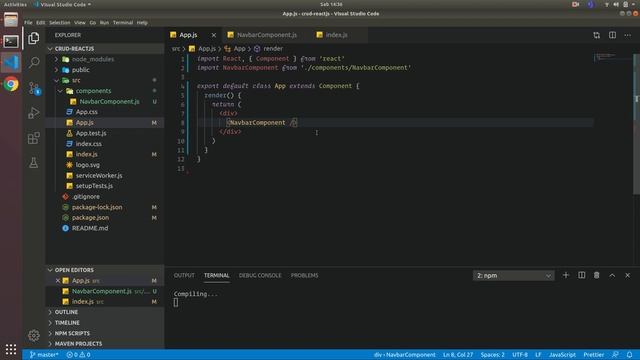Image resolution: width=640 pixels, height=360 pixels.
Task: Show Applications grid in Ubuntu dock
Action: 11,349
